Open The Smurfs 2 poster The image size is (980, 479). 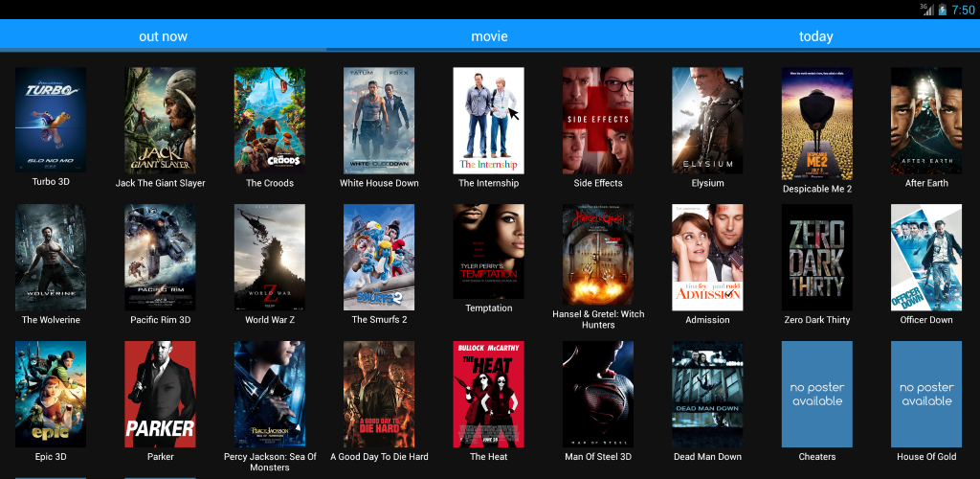pyautogui.click(x=379, y=258)
